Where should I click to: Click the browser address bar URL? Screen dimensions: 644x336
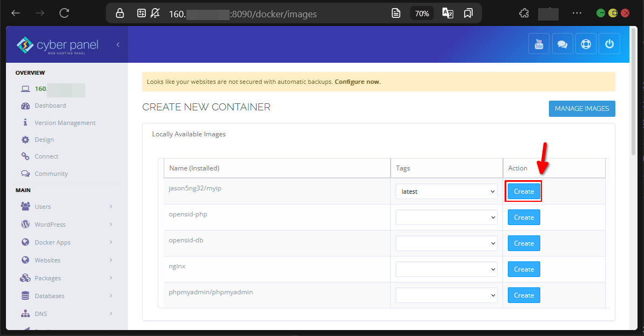tap(243, 14)
